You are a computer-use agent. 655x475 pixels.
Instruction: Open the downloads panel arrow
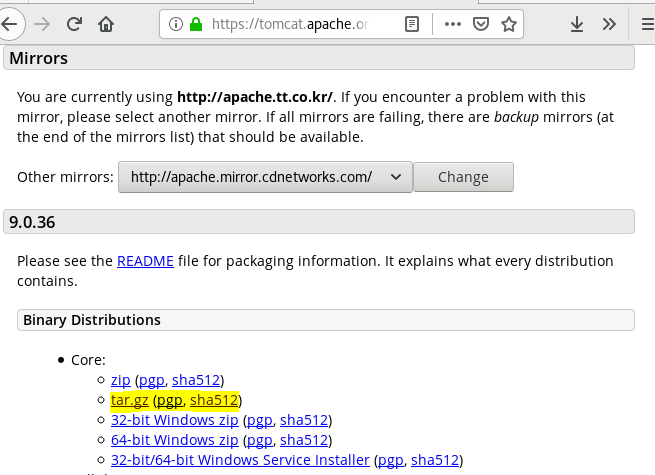click(x=577, y=24)
